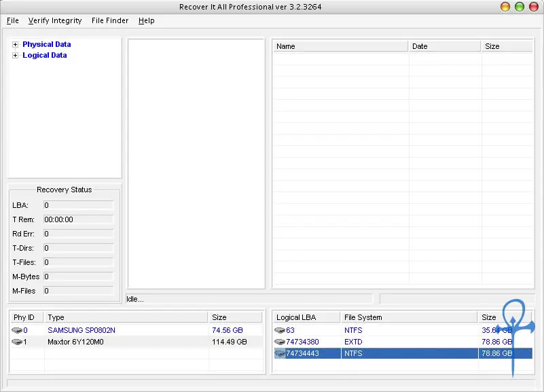Click the Type column header
The width and height of the screenshot is (544, 392).
(x=126, y=317)
